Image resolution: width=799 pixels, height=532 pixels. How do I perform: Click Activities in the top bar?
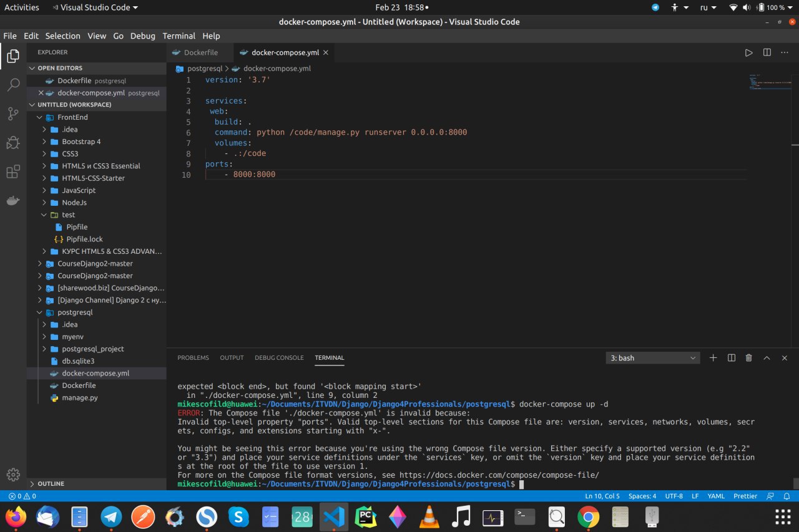(22, 7)
